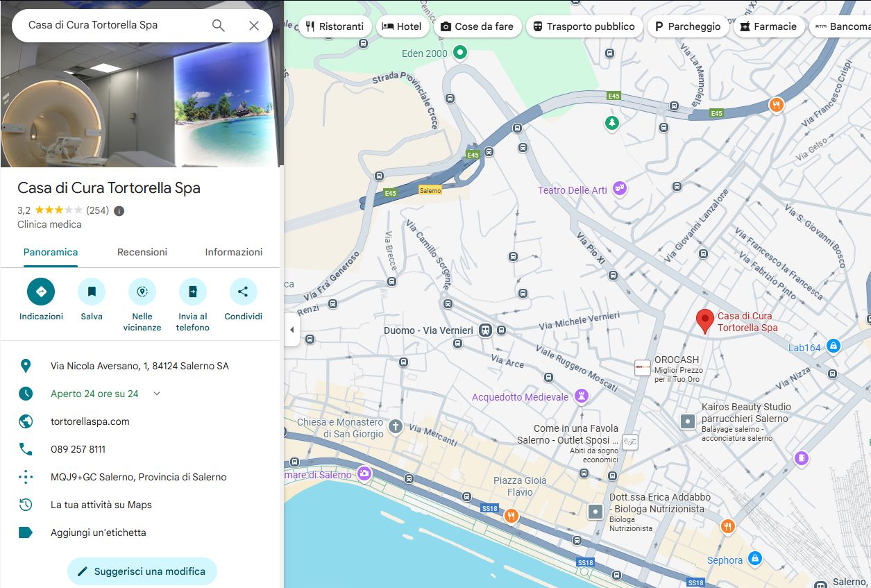This screenshot has height=588, width=871.
Task: Click the Clinica medica category text
Action: 49,224
